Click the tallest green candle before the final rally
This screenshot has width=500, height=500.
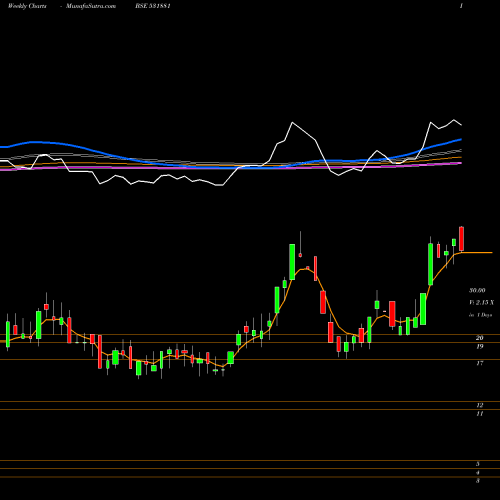point(292,262)
